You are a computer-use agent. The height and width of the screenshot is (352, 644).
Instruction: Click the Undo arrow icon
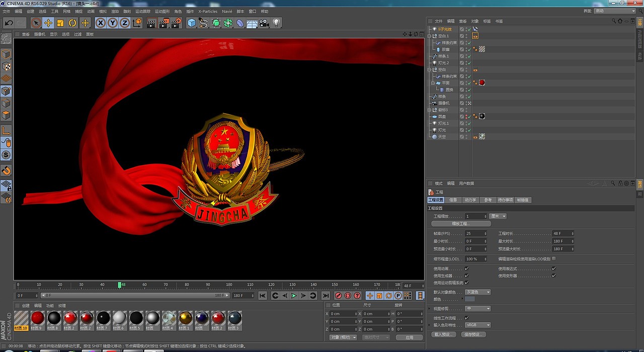[x=9, y=23]
